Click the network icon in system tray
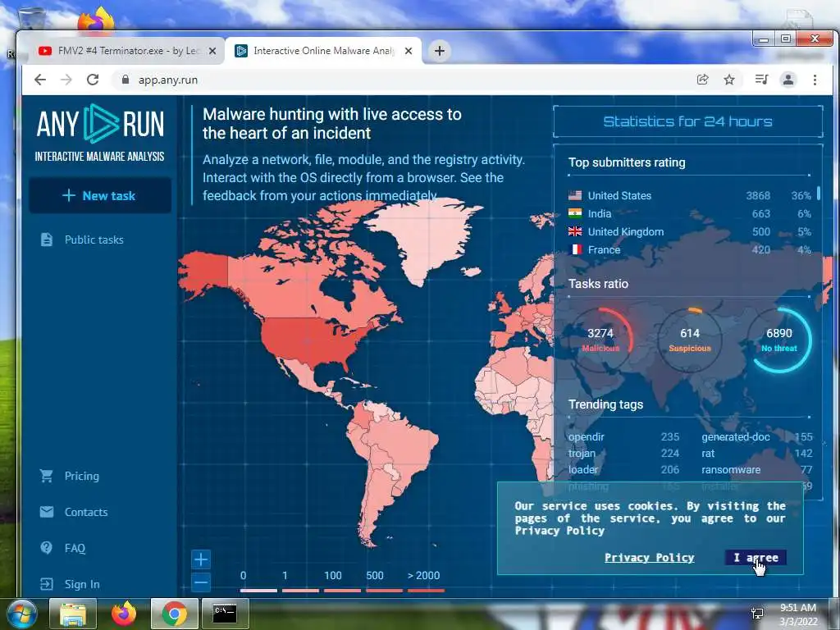 click(x=757, y=614)
